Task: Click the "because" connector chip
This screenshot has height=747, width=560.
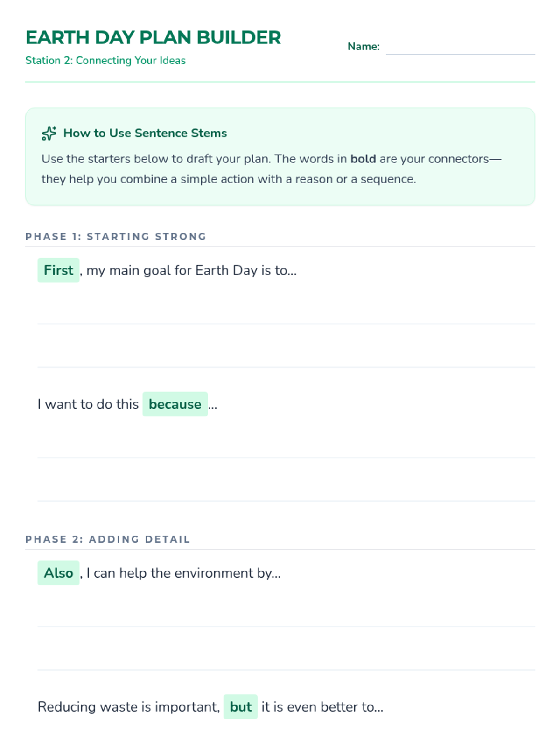Action: point(175,404)
